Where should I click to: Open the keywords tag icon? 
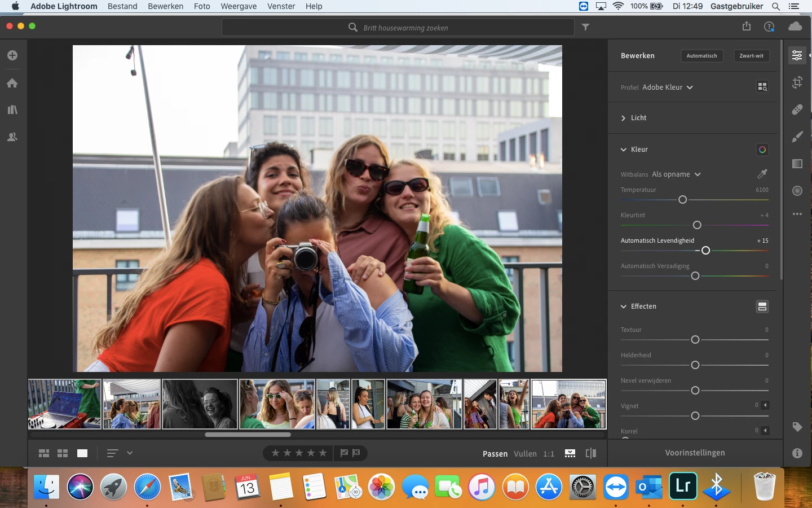pos(797,427)
